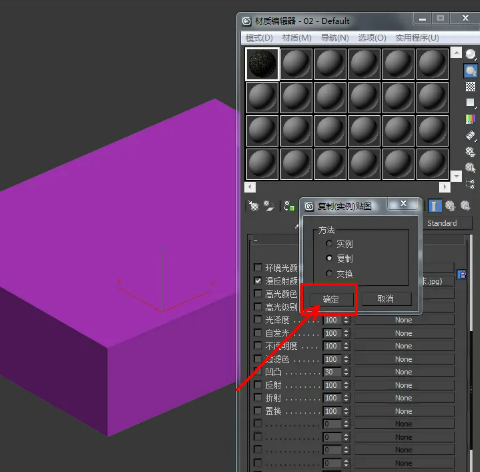Screen dimensions: 480x472
Task: Click the 取消 button in copy dialog
Action: tap(386, 299)
